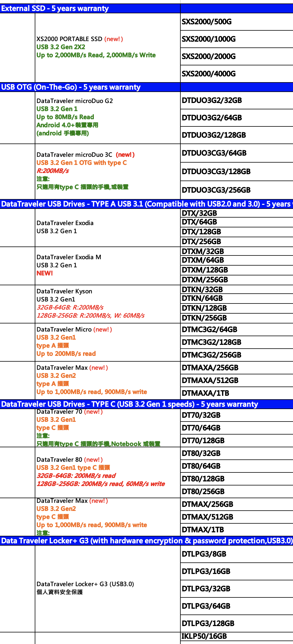Select the DTMAXA/256GB cell

tap(237, 368)
